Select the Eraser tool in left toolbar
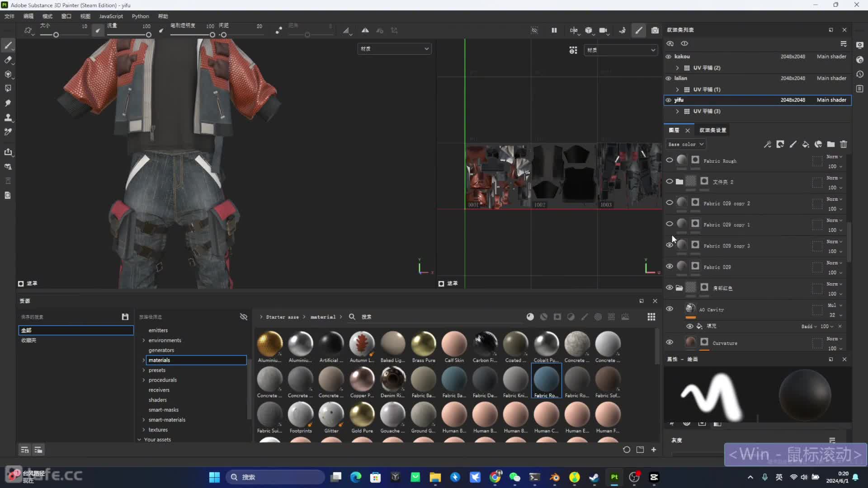 click(x=8, y=60)
